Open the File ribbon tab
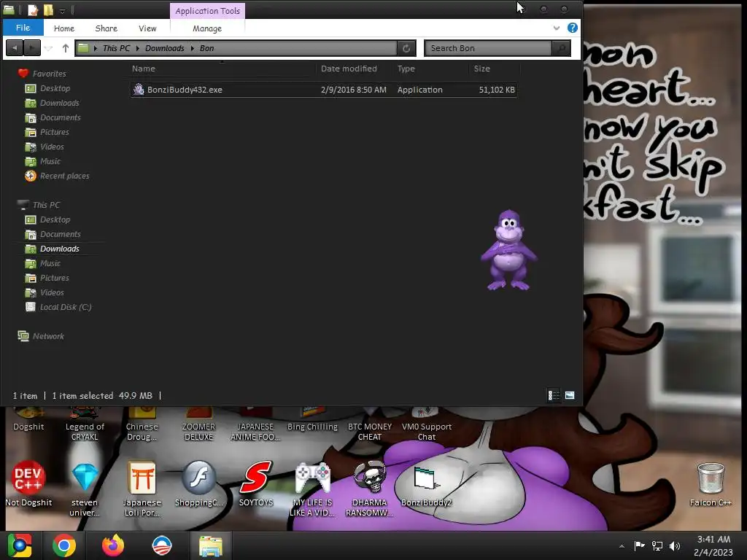The image size is (747, 560). point(23,28)
